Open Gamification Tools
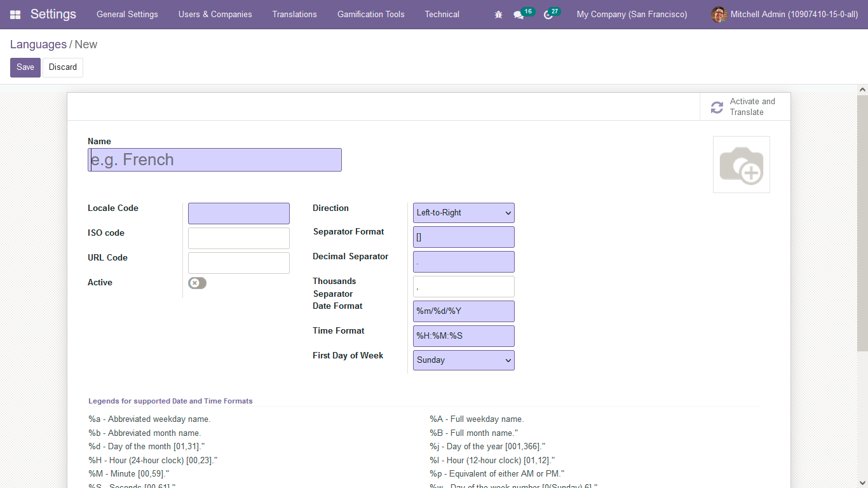868x488 pixels. tap(370, 14)
